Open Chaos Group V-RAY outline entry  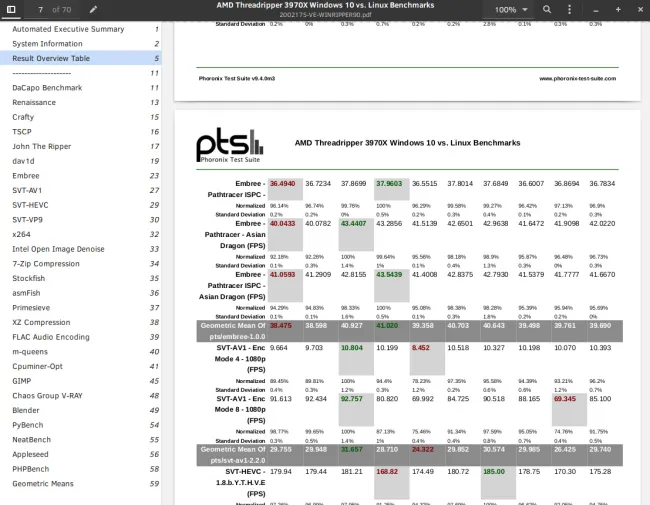click(x=80, y=396)
